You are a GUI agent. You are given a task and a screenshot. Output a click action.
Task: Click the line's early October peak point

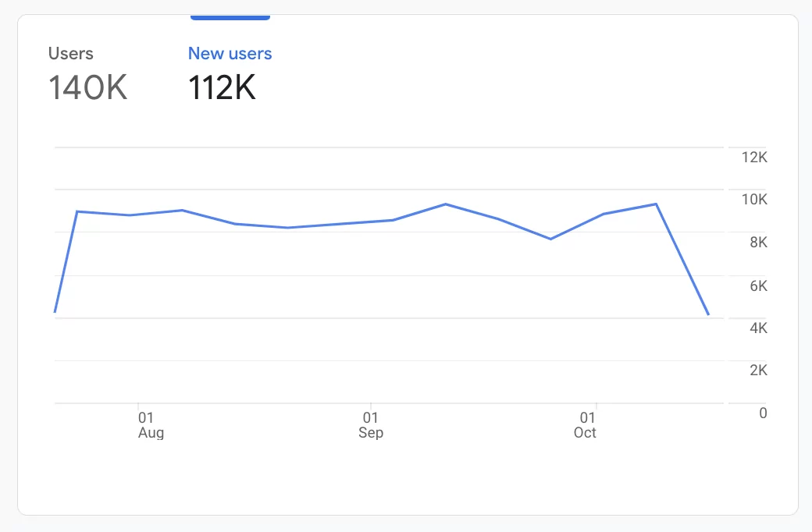pyautogui.click(x=656, y=204)
